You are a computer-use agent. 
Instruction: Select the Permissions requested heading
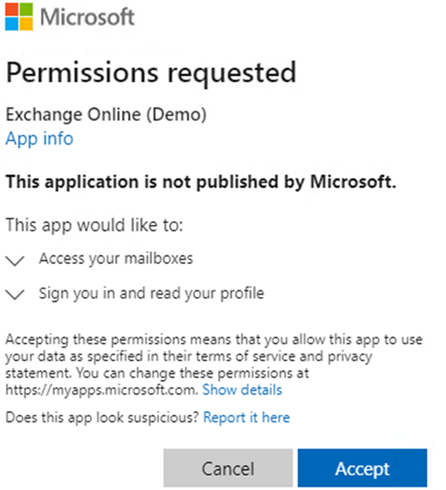click(151, 73)
